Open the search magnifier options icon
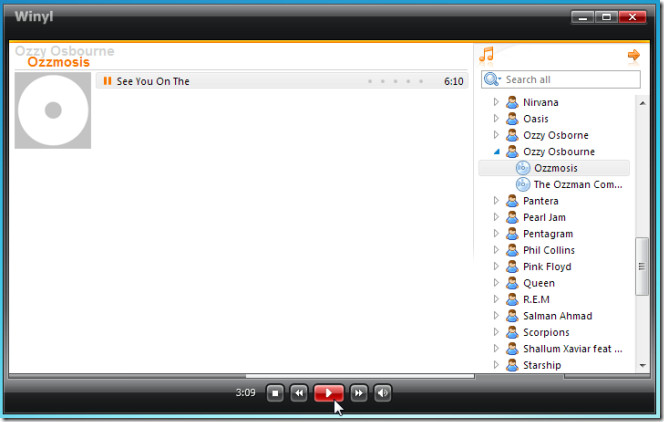Screen dimensions: 664x422 point(492,80)
